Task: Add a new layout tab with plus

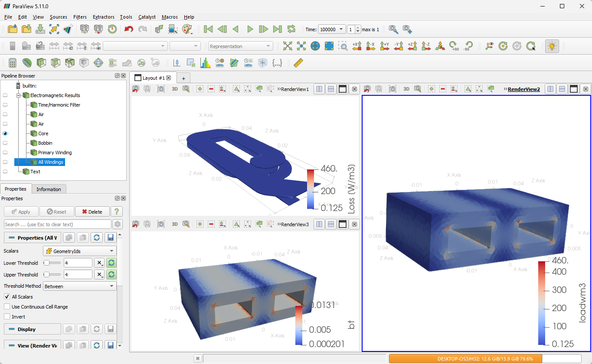Action: click(183, 78)
